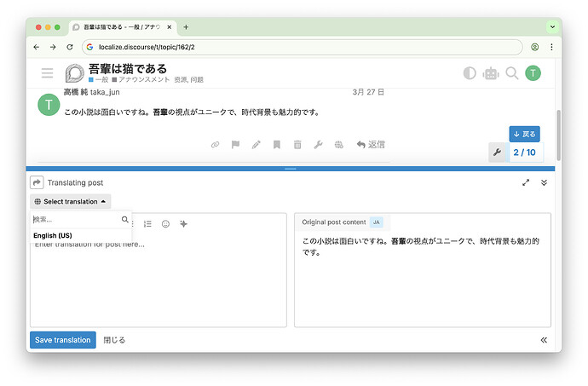Choose English (US) from the list
588x386 pixels.
point(81,235)
